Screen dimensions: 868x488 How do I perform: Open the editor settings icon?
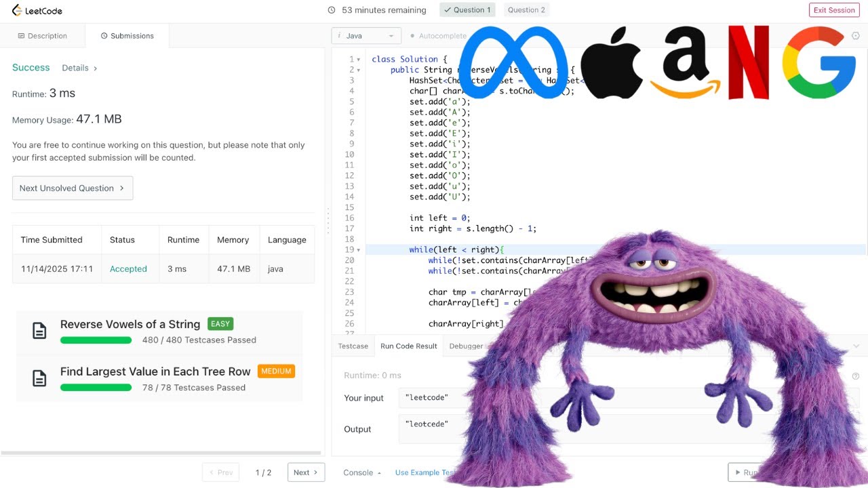(855, 36)
